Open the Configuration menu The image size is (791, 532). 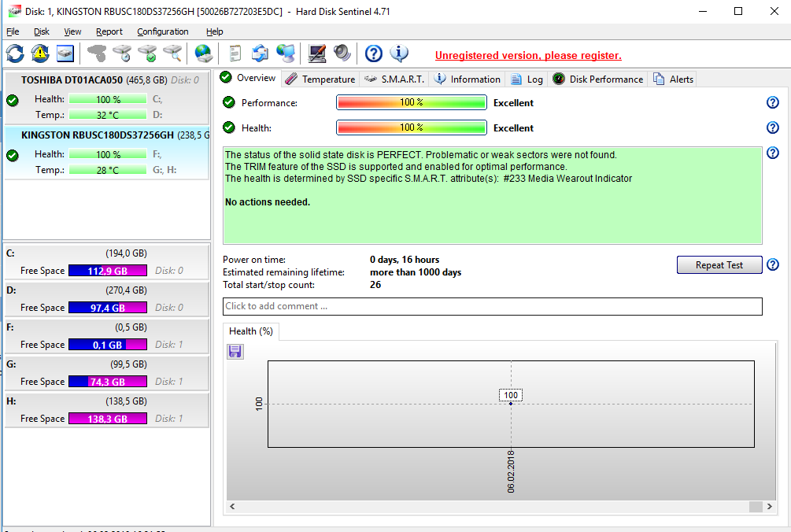click(x=162, y=31)
